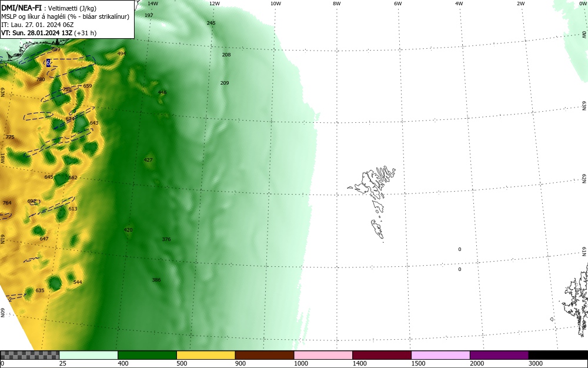Click the checkered grey 0–25 legend swatch
This screenshot has height=368, width=588.
point(29,355)
